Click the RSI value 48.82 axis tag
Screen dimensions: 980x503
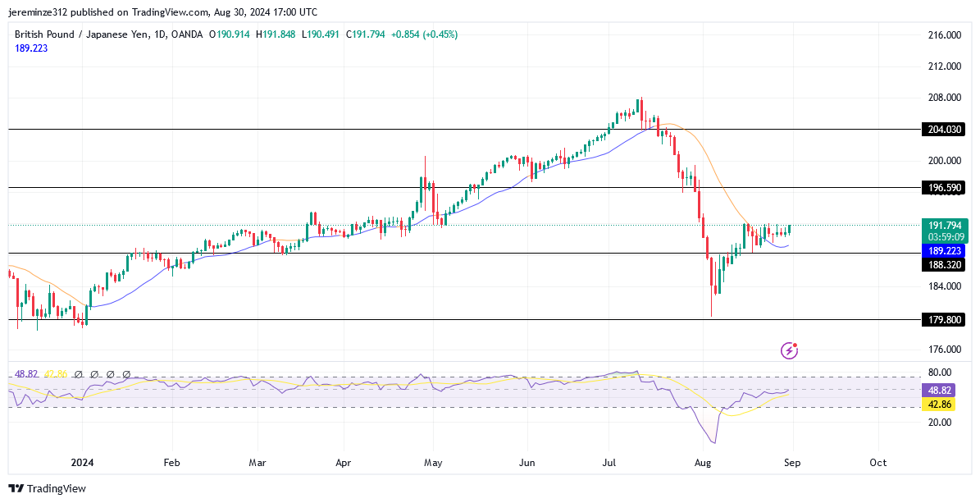tap(940, 390)
